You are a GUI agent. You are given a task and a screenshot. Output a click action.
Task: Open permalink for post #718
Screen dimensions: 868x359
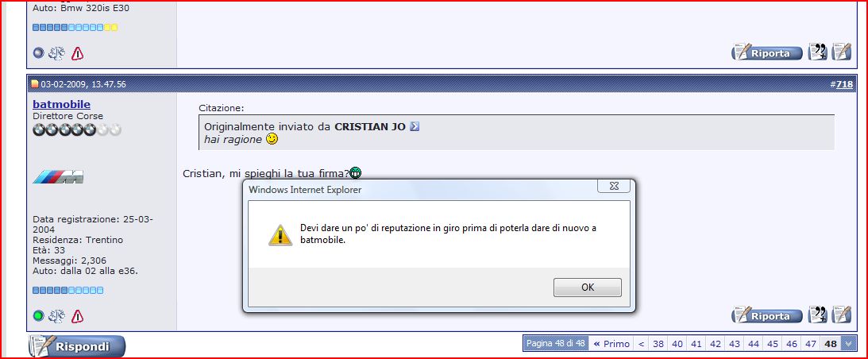(844, 84)
